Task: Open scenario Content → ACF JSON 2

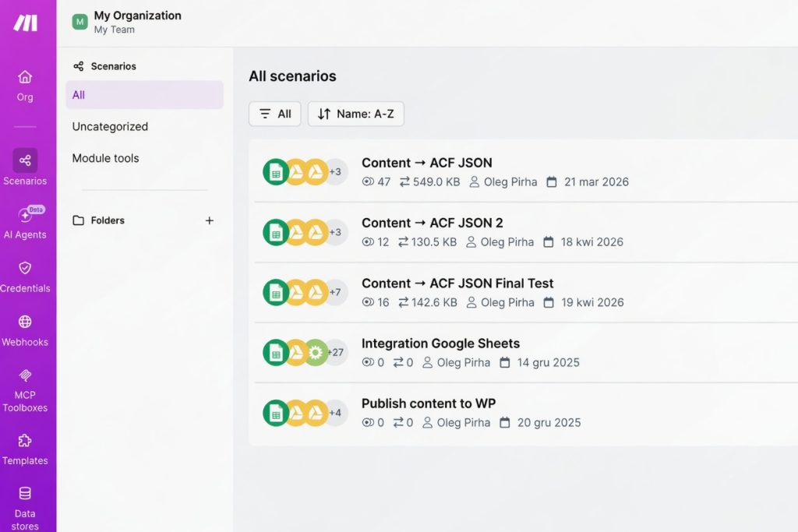Action: coord(432,223)
